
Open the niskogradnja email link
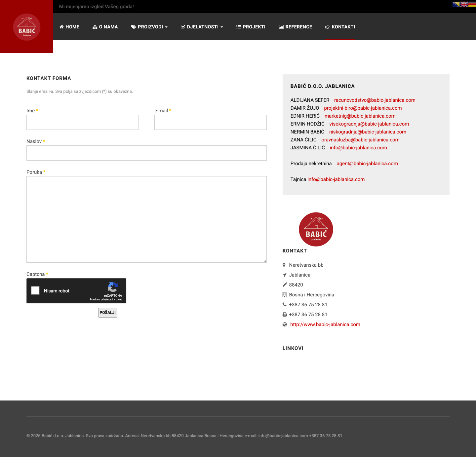pyautogui.click(x=368, y=132)
